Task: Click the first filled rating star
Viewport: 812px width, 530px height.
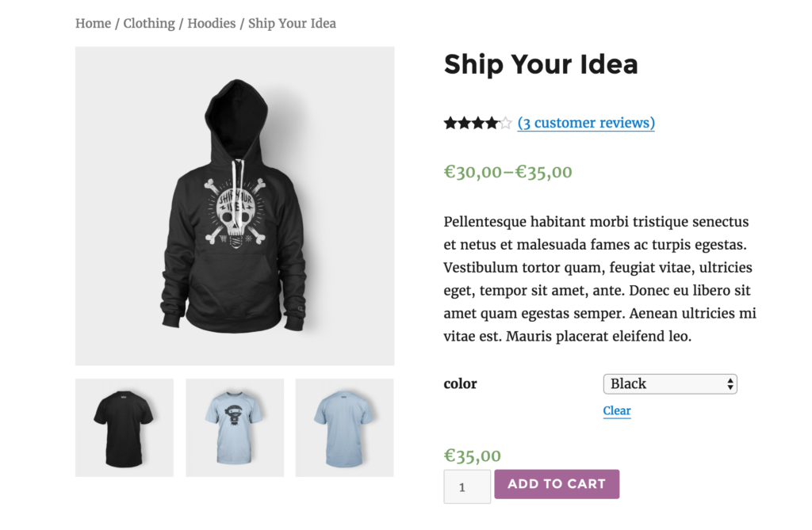Action: 450,123
